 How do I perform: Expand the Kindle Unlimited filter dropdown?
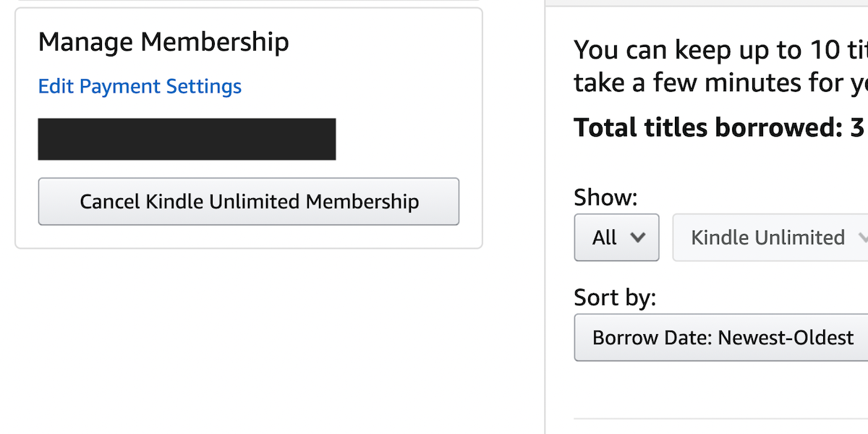point(771,237)
